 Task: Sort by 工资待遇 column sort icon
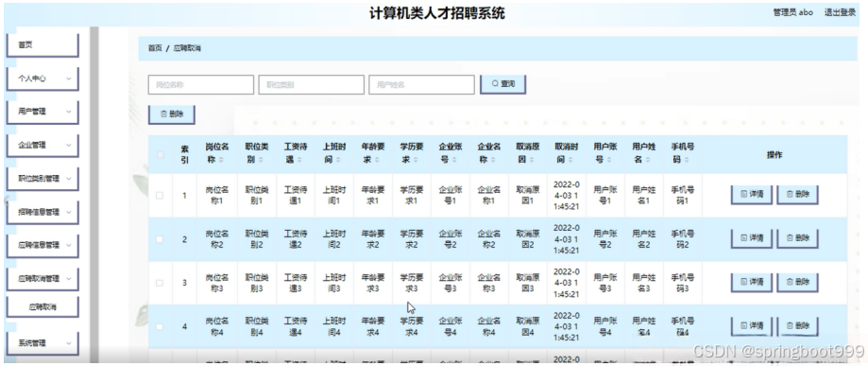298,160
